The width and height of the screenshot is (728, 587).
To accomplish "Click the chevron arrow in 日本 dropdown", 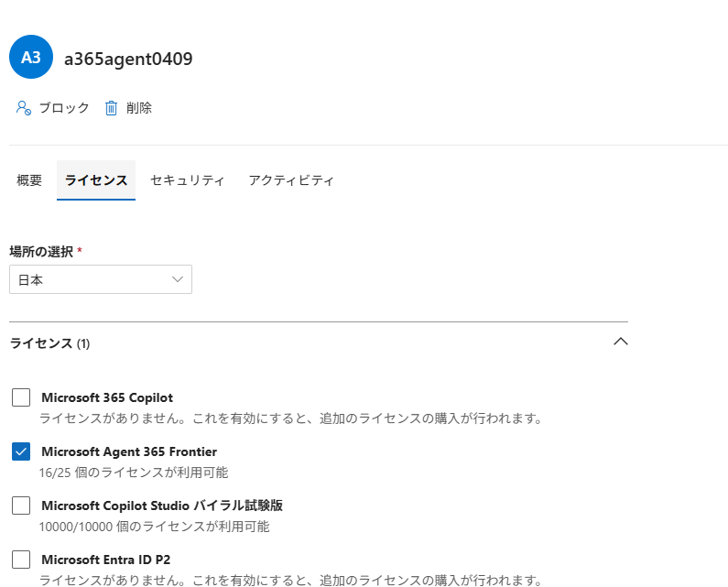I will click(x=178, y=280).
